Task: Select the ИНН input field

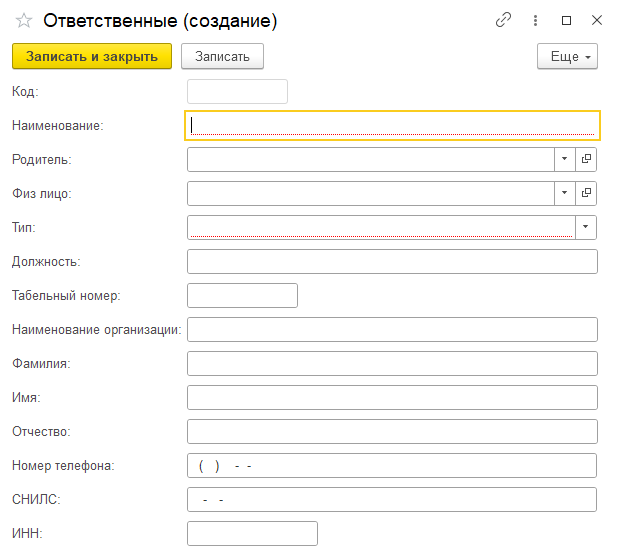Action: tap(252, 534)
